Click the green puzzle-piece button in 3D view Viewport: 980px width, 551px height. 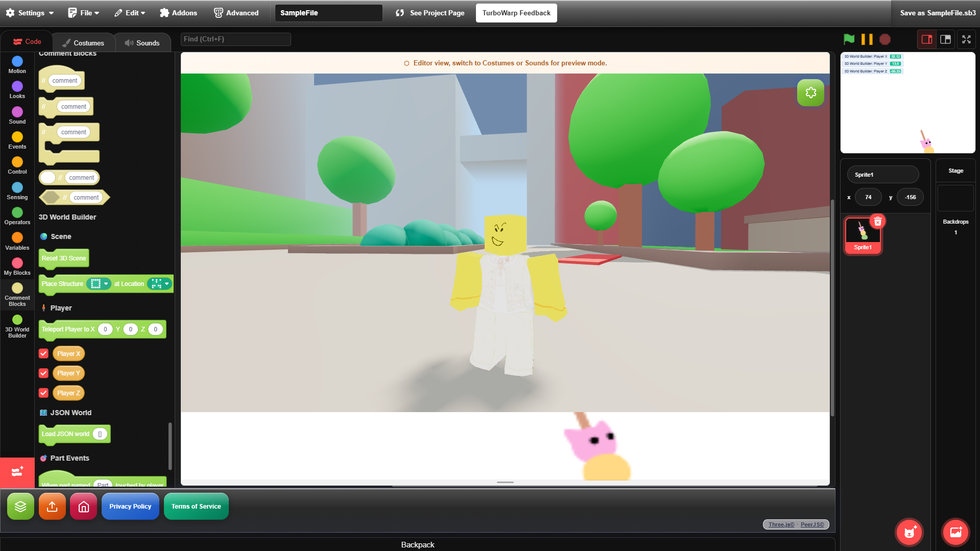(811, 92)
